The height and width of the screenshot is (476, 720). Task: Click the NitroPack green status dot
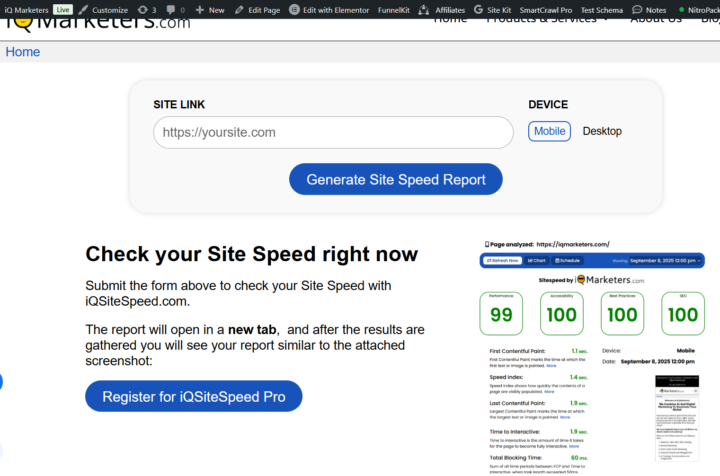point(681,10)
